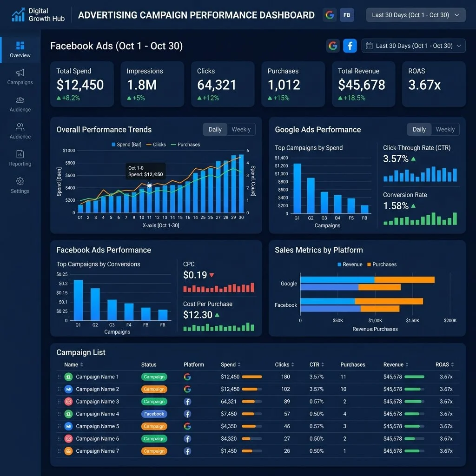Select Daily in Google Ads Performance

[x=419, y=130]
